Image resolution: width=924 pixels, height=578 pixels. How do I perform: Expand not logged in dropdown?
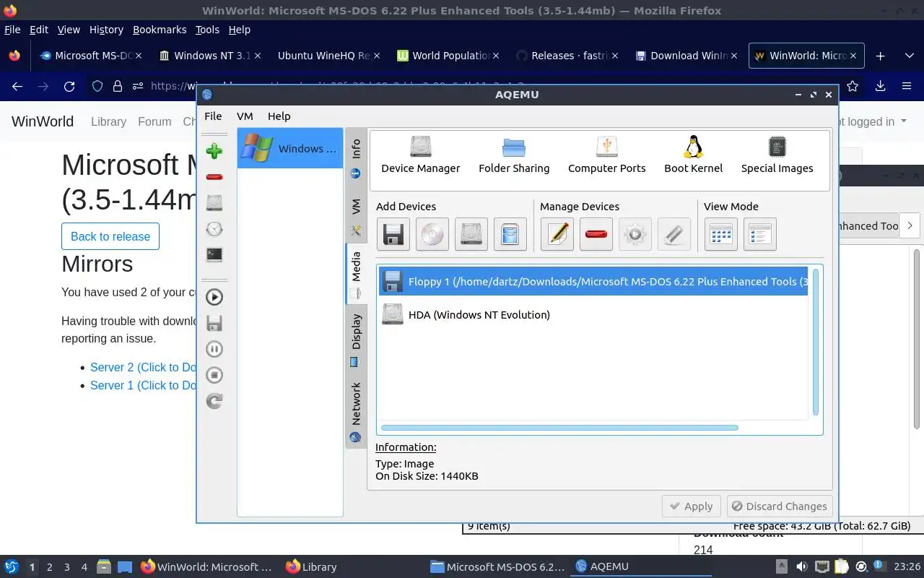click(872, 121)
